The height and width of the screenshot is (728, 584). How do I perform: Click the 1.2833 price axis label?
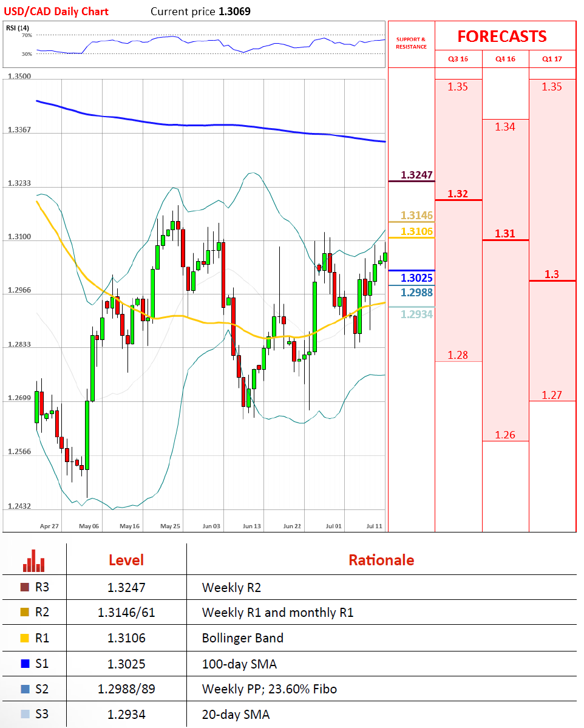point(19,344)
